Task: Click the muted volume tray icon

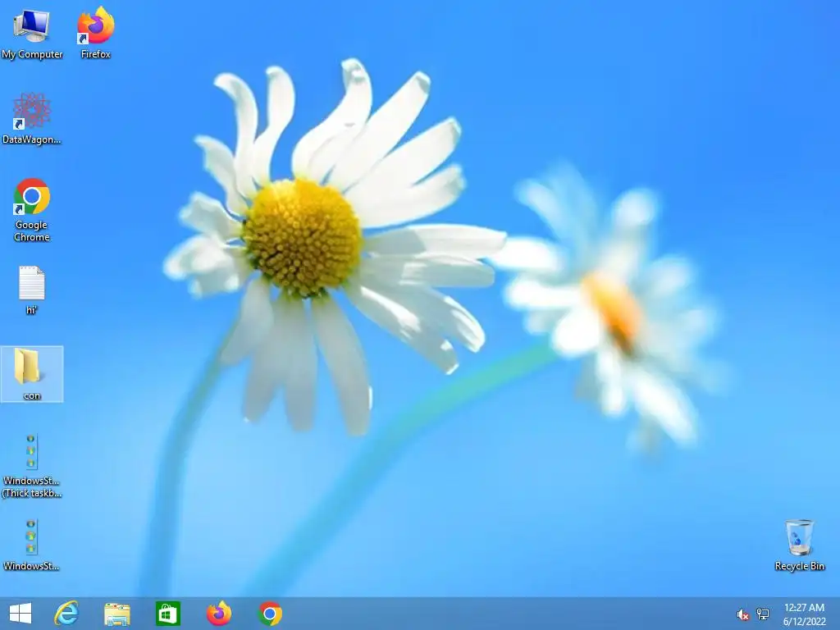Action: (x=742, y=614)
